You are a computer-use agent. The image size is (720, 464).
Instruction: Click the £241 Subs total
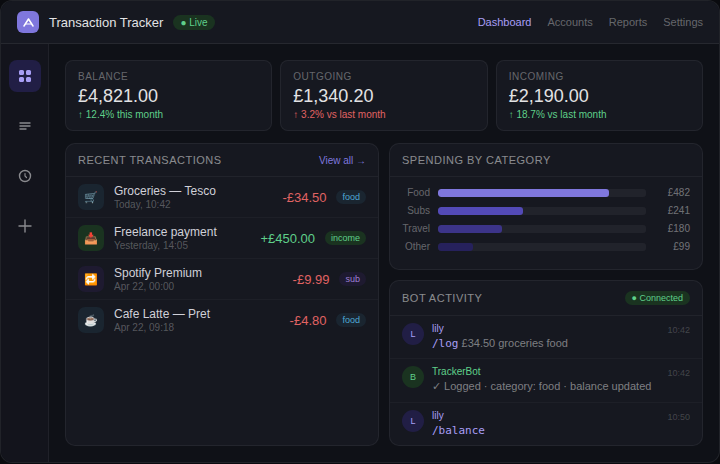[679, 210]
